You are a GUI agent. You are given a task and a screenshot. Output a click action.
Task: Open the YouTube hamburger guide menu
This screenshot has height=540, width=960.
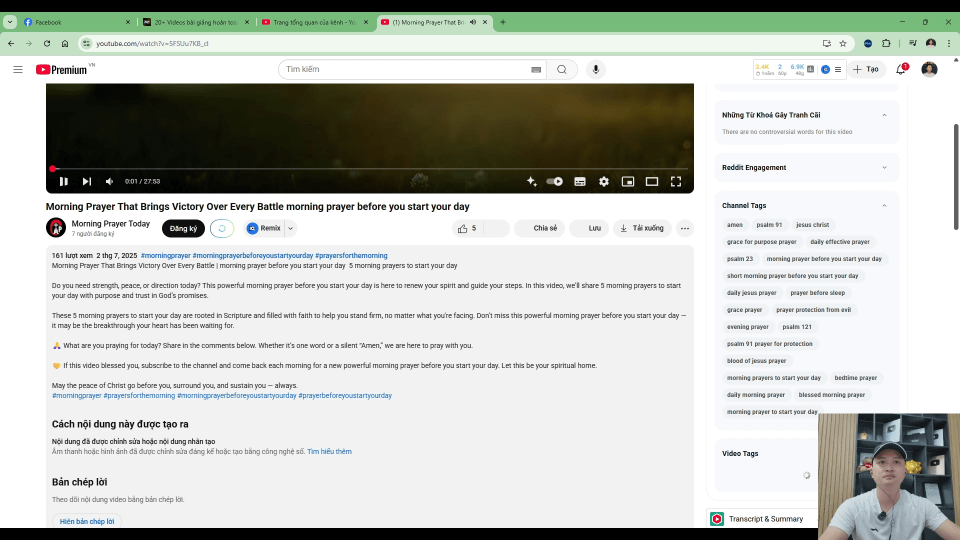coord(18,69)
